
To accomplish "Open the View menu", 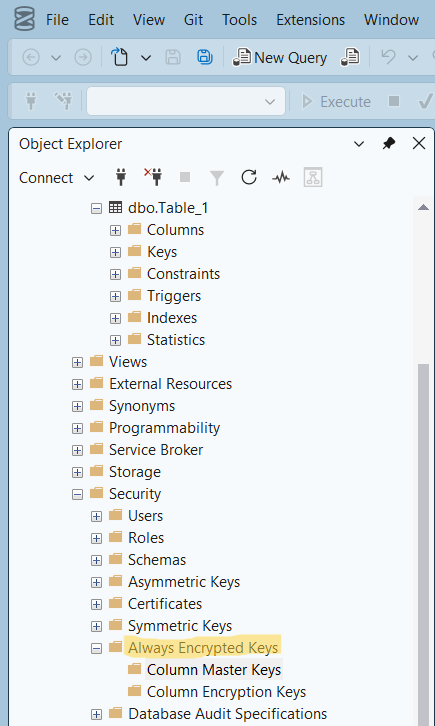I will pos(149,20).
